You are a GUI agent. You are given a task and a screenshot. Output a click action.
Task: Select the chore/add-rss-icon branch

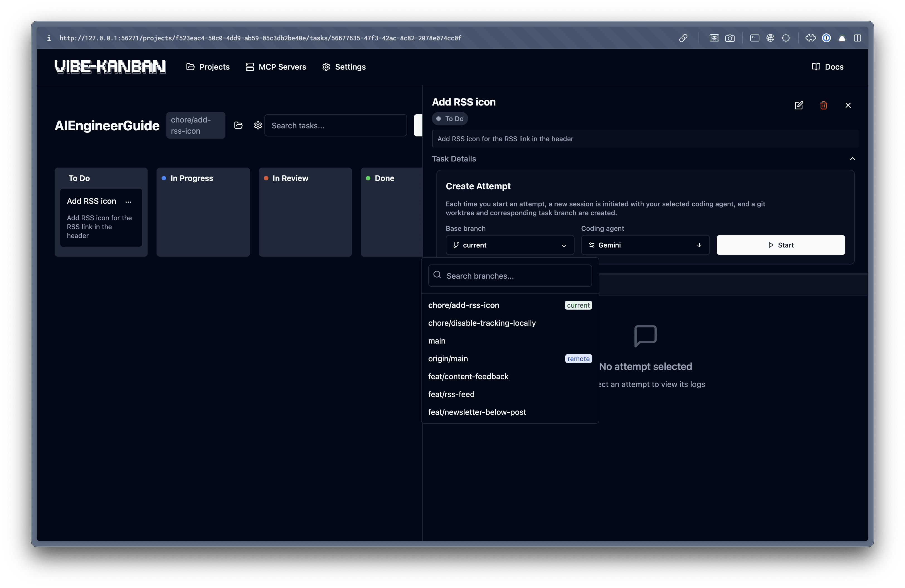pos(510,305)
